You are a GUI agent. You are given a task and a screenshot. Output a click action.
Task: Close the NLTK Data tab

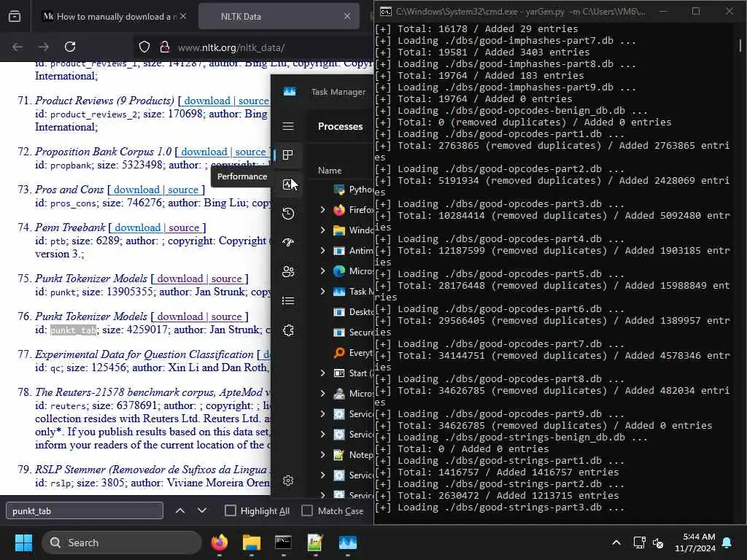click(347, 16)
